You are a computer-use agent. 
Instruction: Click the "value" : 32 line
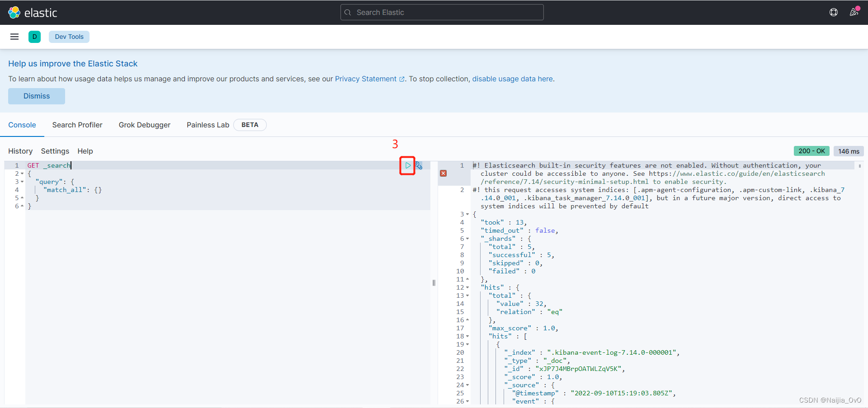521,304
